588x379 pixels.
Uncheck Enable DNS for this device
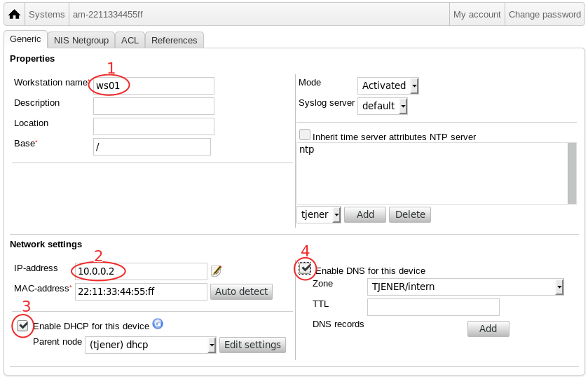(306, 268)
